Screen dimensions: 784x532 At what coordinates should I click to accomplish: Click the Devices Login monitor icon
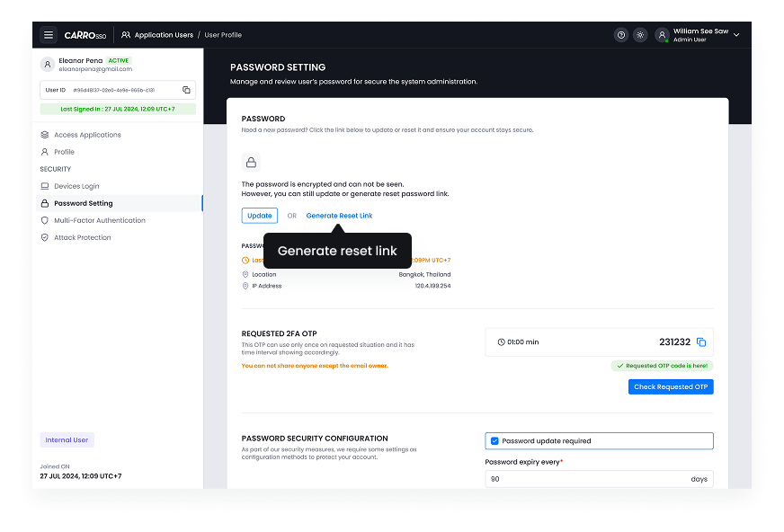pyautogui.click(x=45, y=185)
